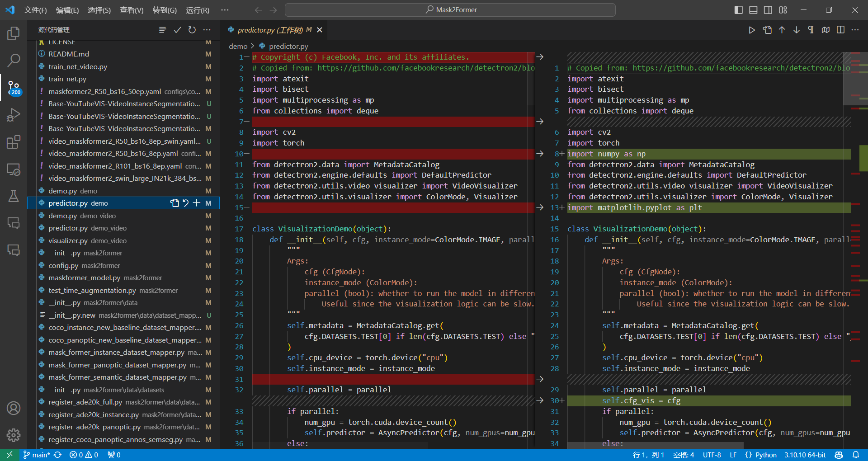The height and width of the screenshot is (461, 868).
Task: Toggle the primary sidebar
Action: coord(738,9)
